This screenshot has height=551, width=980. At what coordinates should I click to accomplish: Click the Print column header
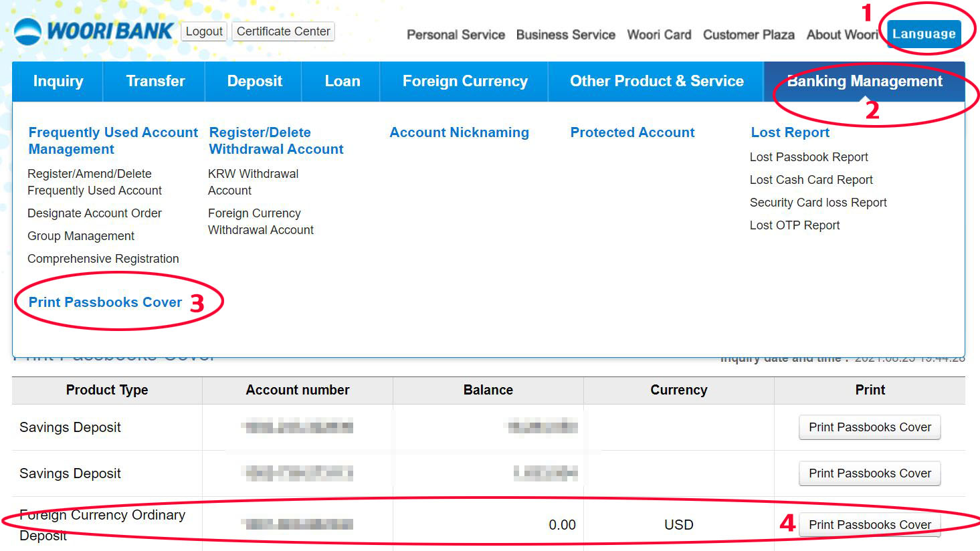870,390
